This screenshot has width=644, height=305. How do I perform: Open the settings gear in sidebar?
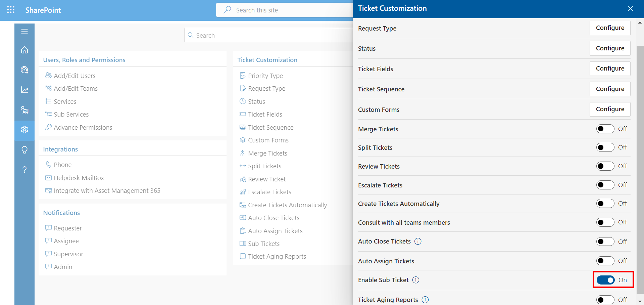click(x=24, y=130)
